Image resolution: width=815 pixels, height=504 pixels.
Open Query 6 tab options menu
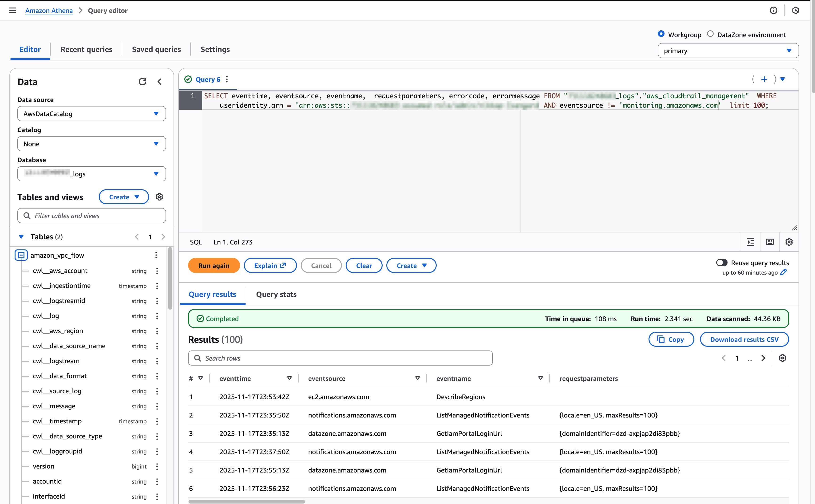pos(227,79)
